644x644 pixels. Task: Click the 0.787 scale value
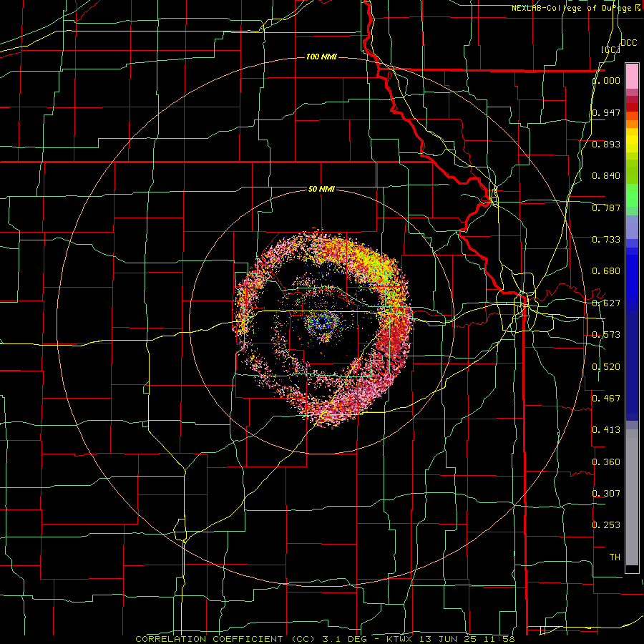click(606, 208)
